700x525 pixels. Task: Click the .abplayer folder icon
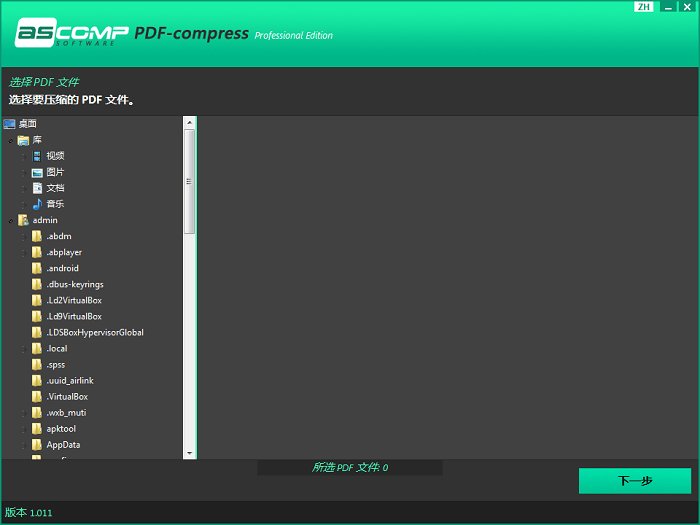tap(37, 252)
